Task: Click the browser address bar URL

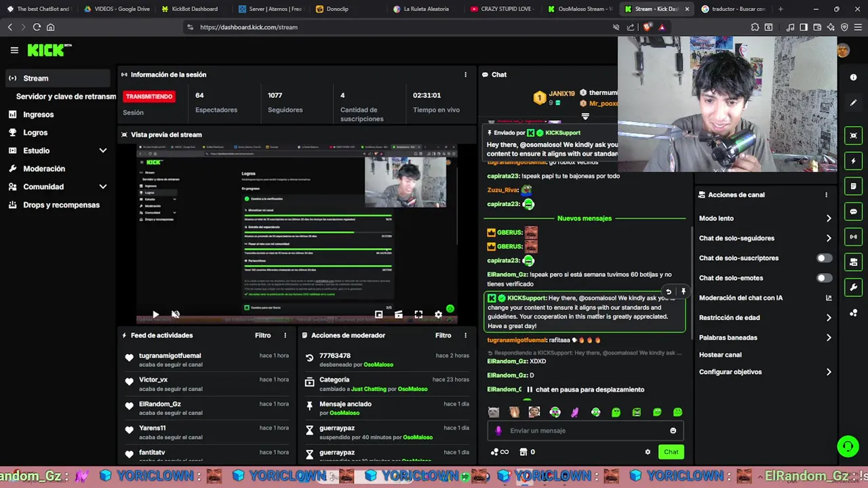Action: tap(249, 27)
